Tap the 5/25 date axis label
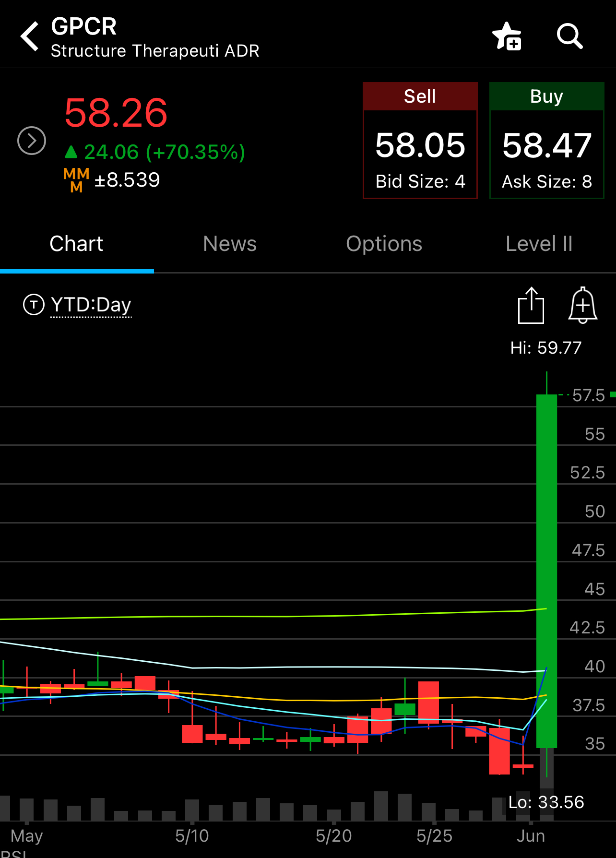Image resolution: width=616 pixels, height=858 pixels. pyautogui.click(x=434, y=836)
